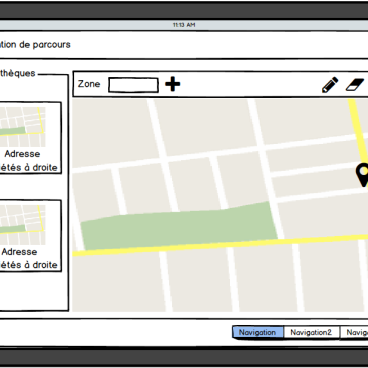Select the eraser tool

click(355, 85)
